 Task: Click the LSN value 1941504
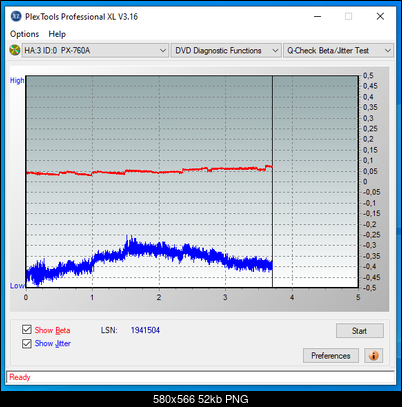click(145, 330)
